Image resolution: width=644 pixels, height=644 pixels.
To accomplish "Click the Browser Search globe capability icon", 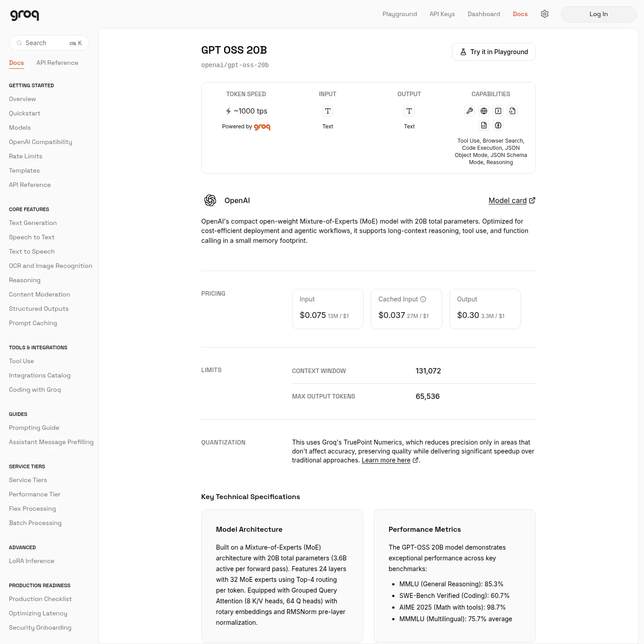I will pyautogui.click(x=484, y=111).
